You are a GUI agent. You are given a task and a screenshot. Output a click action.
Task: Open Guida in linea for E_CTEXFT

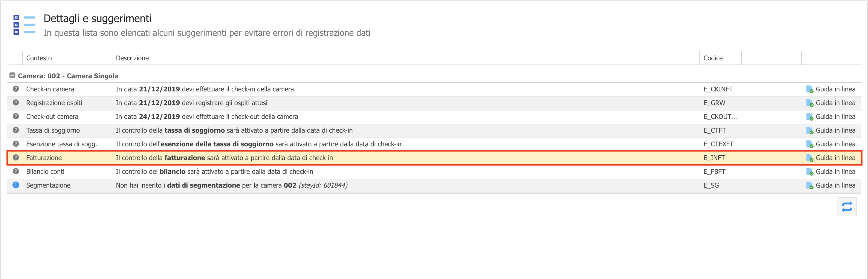(x=831, y=144)
